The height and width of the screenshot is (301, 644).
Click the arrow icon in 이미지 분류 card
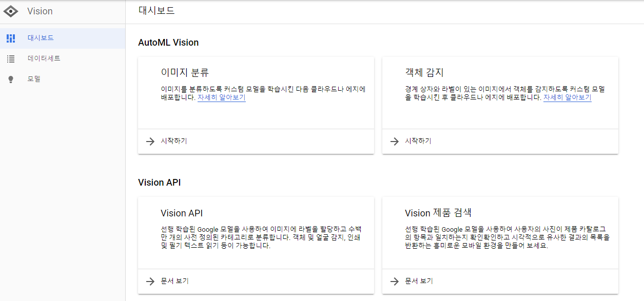pos(150,142)
